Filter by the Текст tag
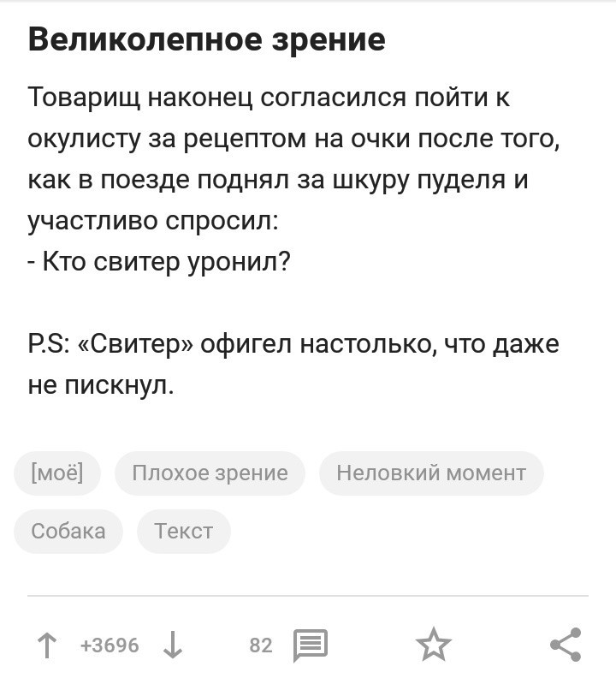616x690 pixels. pos(183,531)
